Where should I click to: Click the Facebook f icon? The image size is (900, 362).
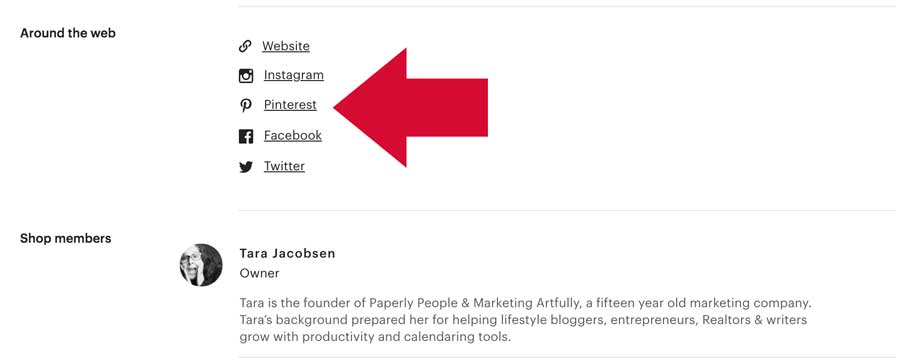coord(246,137)
